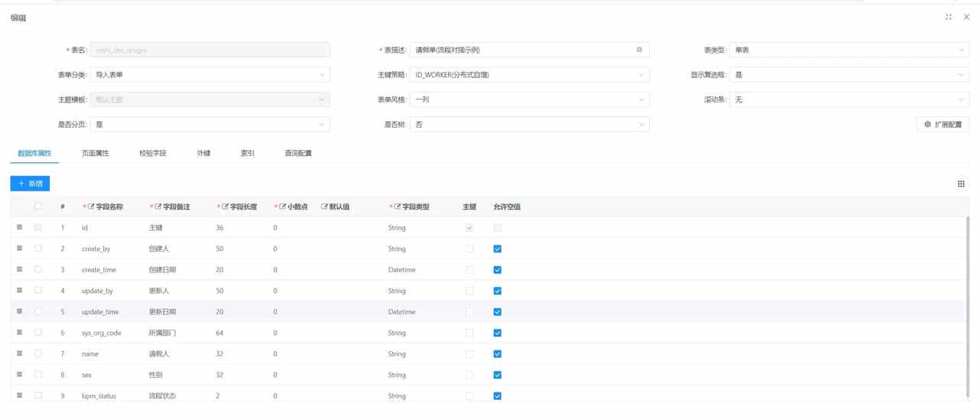Screen dimensions: 980x420
Task: Click the 扩展配置 button
Action: click(943, 124)
